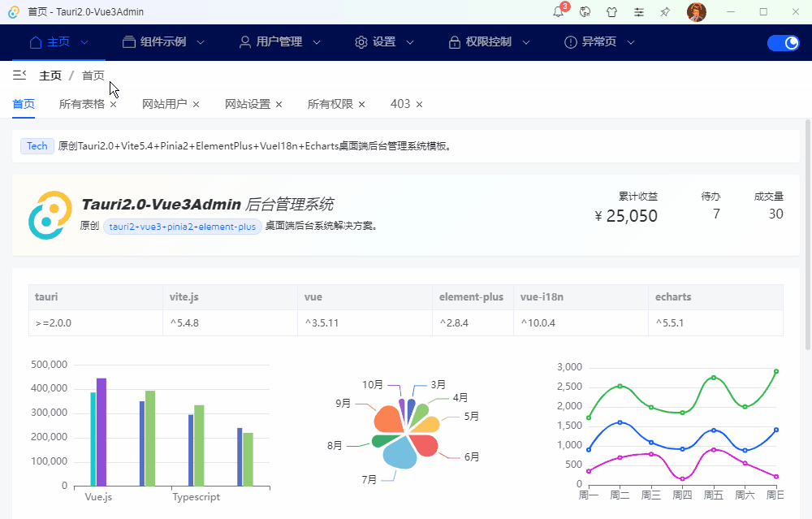Click the home icon beside 主页
Viewport: 812px width, 519px height.
click(36, 42)
